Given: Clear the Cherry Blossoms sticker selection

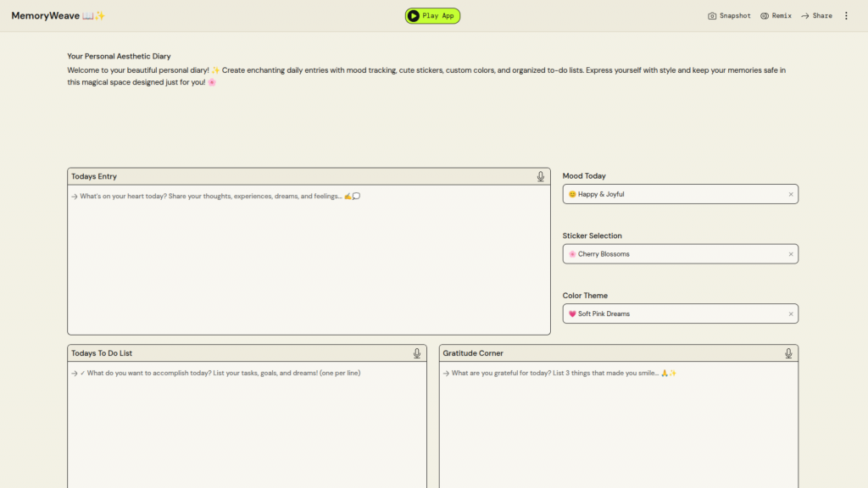Looking at the screenshot, I should [791, 254].
